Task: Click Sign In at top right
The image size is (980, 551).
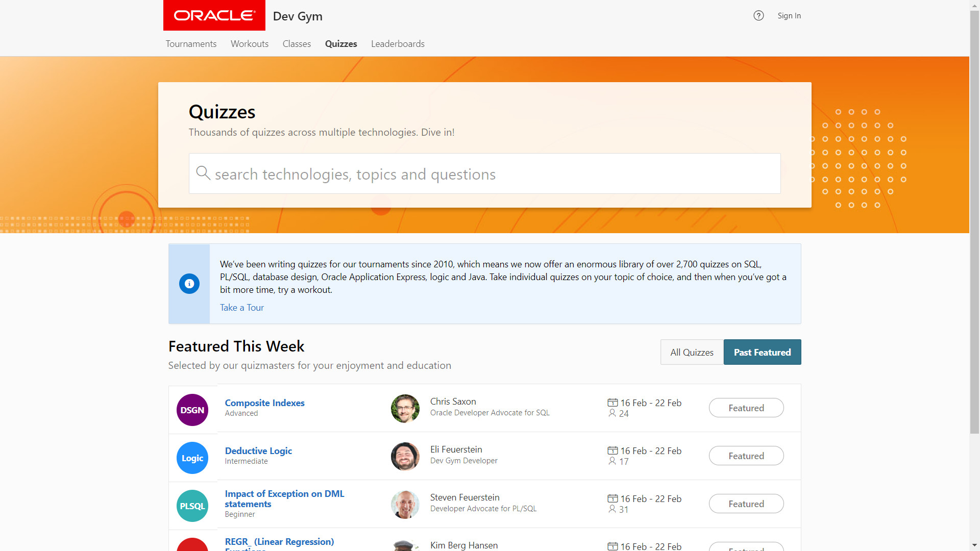Action: point(789,16)
